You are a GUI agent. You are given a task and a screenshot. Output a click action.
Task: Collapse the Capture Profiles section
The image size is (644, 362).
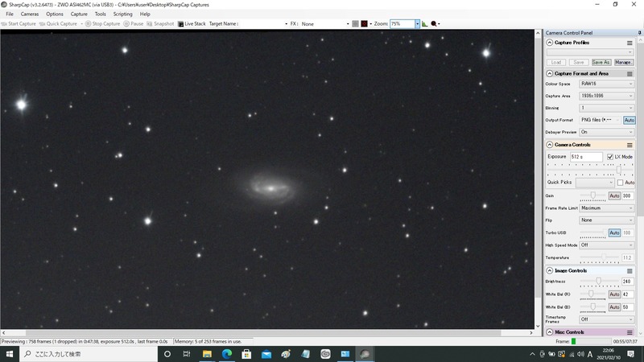550,43
